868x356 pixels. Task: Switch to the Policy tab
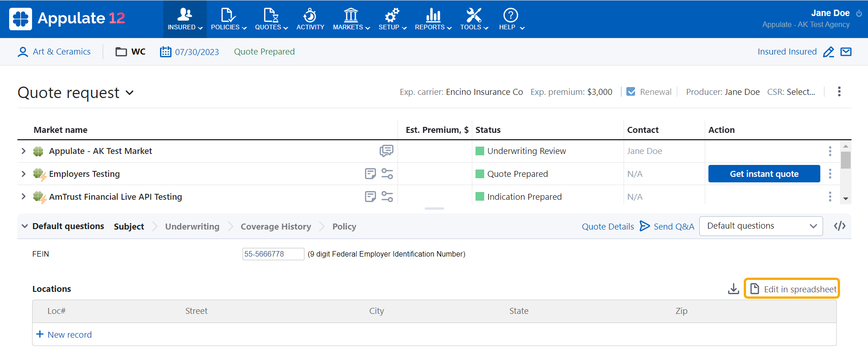[x=344, y=226]
